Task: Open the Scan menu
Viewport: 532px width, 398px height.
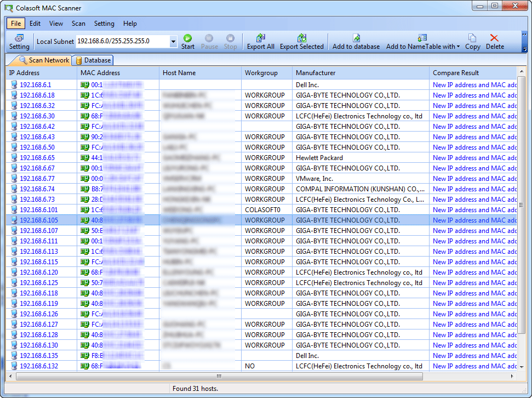Action: point(78,24)
